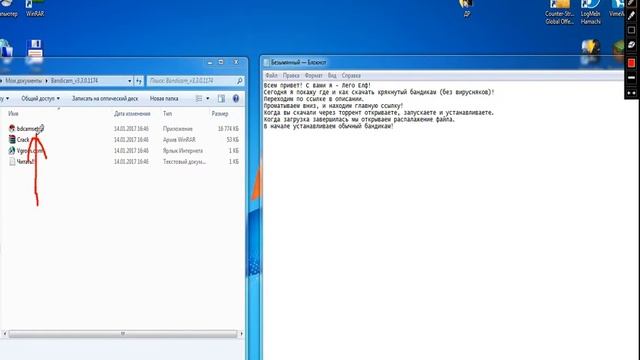The image size is (640, 360).
Task: Open Notepad Формат menu
Action: tap(313, 76)
